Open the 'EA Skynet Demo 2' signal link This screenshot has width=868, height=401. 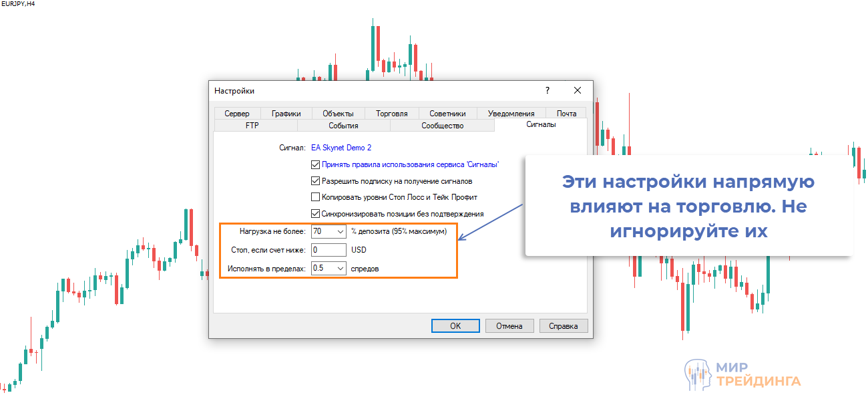341,147
